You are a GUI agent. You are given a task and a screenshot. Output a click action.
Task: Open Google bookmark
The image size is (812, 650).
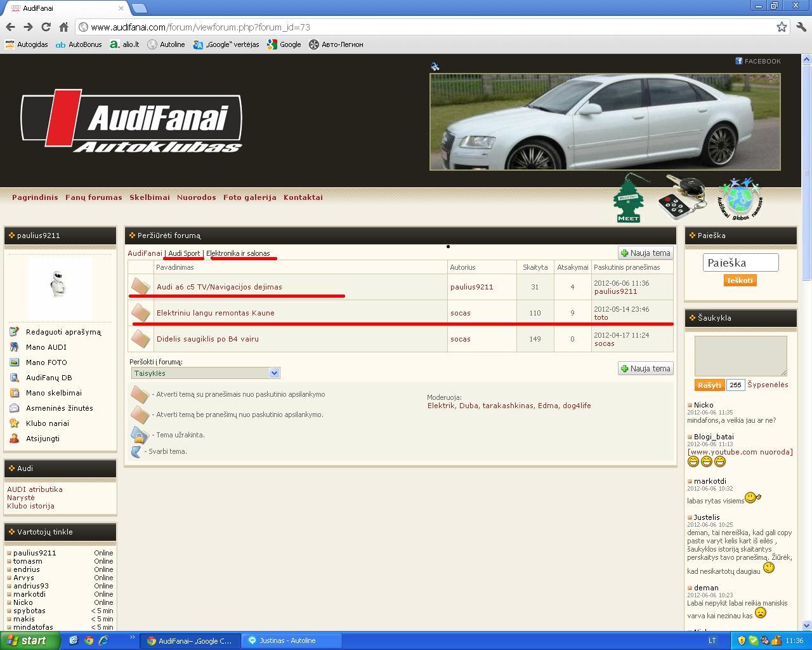pyautogui.click(x=284, y=44)
